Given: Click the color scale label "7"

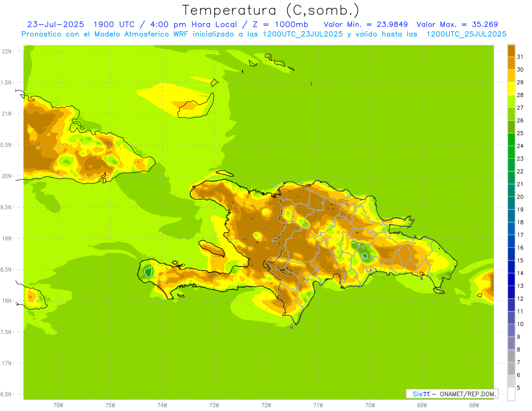Looking at the screenshot, I should (519, 363).
